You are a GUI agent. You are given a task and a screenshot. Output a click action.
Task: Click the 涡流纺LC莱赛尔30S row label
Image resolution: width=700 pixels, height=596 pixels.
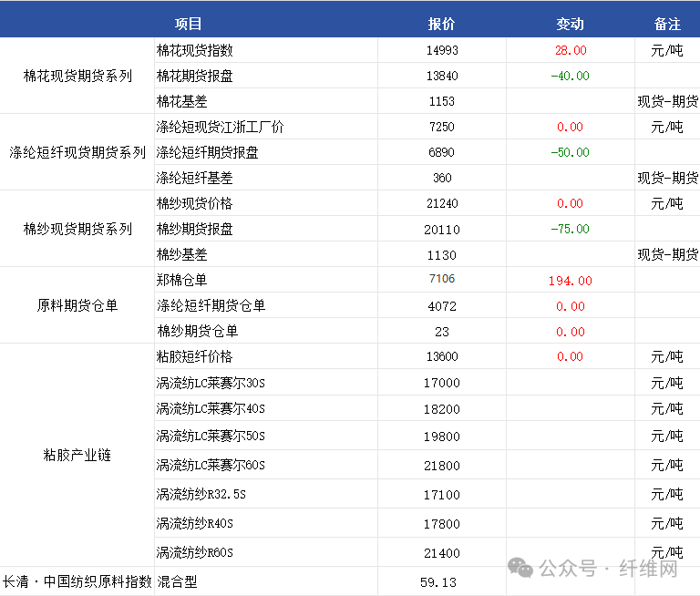(x=211, y=383)
